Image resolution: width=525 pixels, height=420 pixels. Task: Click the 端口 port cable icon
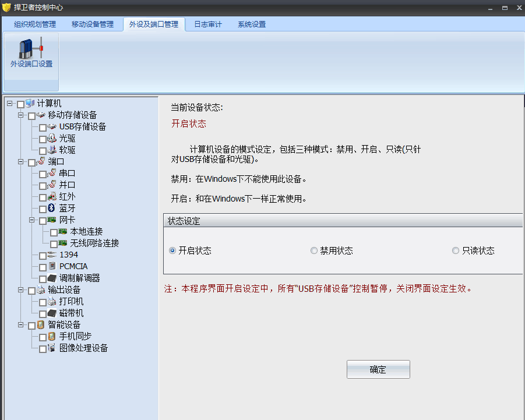point(41,161)
